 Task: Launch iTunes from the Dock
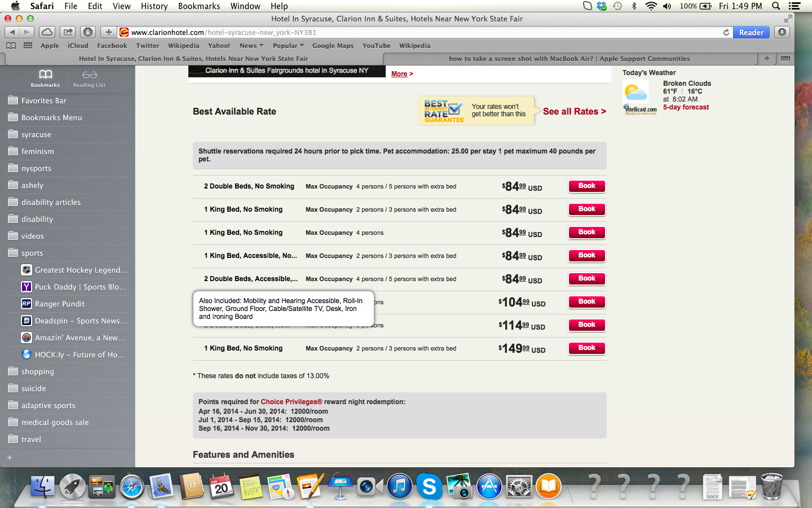pos(400,486)
